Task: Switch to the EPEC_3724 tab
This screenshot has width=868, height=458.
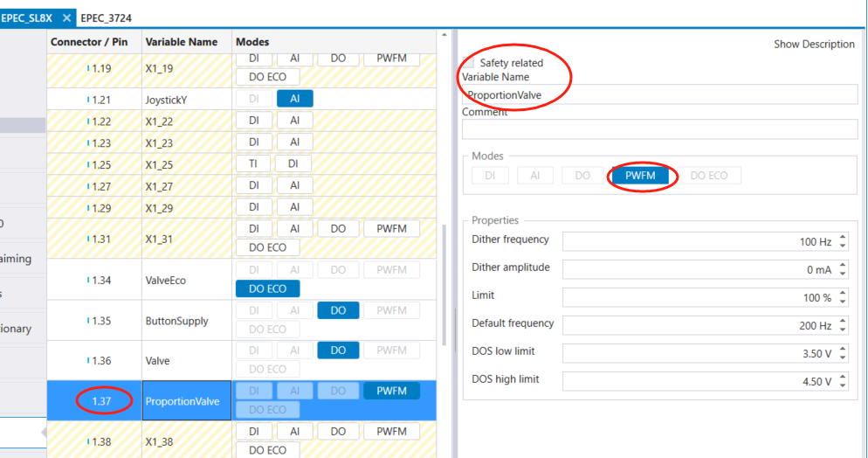Action: click(107, 17)
